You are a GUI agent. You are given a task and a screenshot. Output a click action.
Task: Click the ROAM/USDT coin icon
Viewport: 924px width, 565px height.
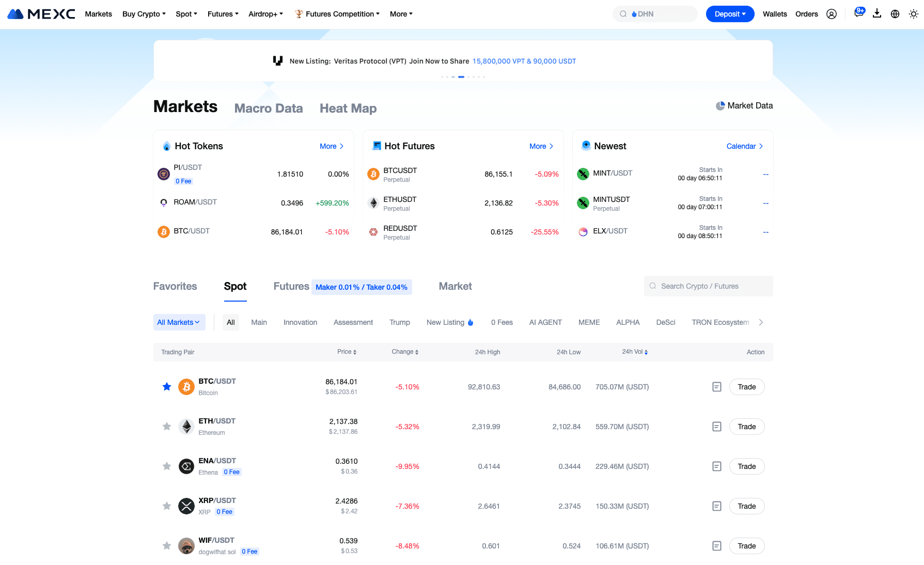164,203
